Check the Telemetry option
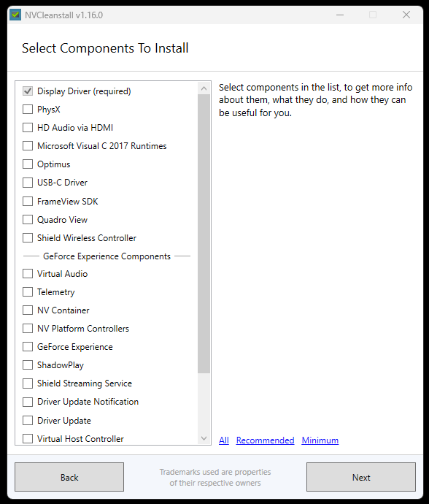Screen dimensions: 429x504 [28, 292]
